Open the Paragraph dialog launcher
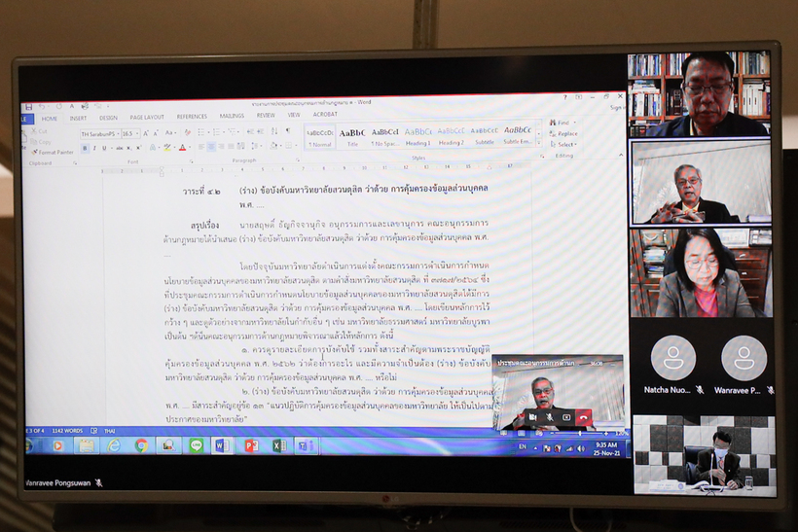 tap(298, 160)
